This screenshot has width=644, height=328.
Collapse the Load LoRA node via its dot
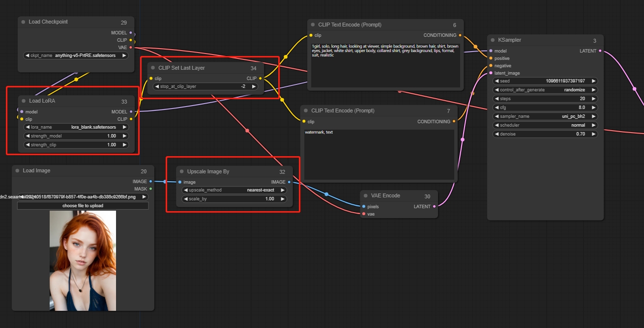23,101
